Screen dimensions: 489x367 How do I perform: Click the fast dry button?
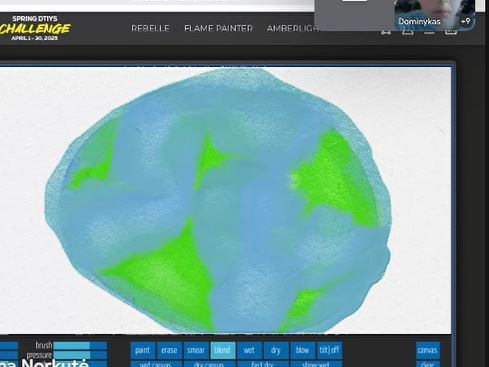pyautogui.click(x=263, y=364)
